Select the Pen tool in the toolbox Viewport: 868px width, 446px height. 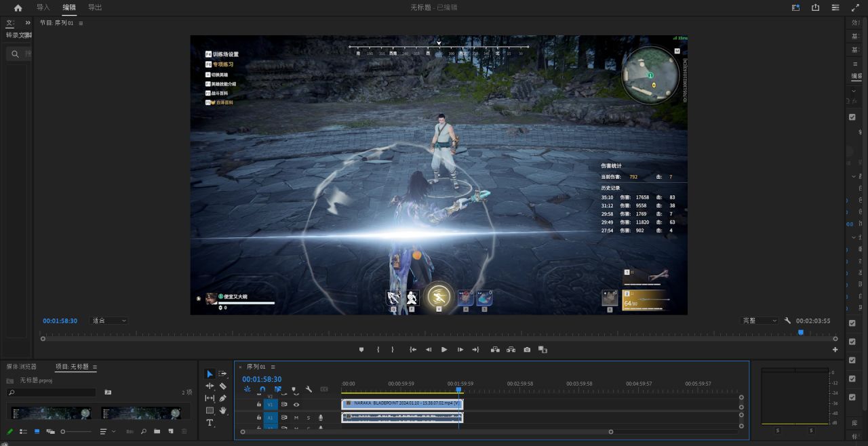point(222,399)
